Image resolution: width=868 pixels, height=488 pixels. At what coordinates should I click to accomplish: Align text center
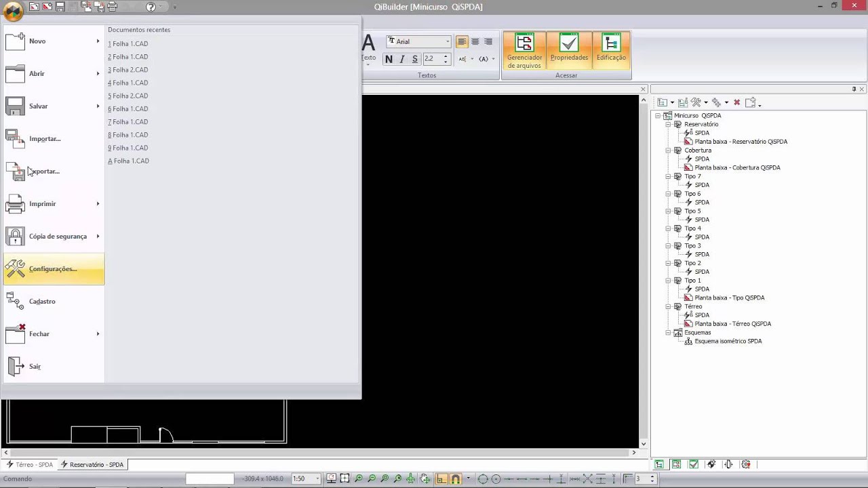click(475, 41)
